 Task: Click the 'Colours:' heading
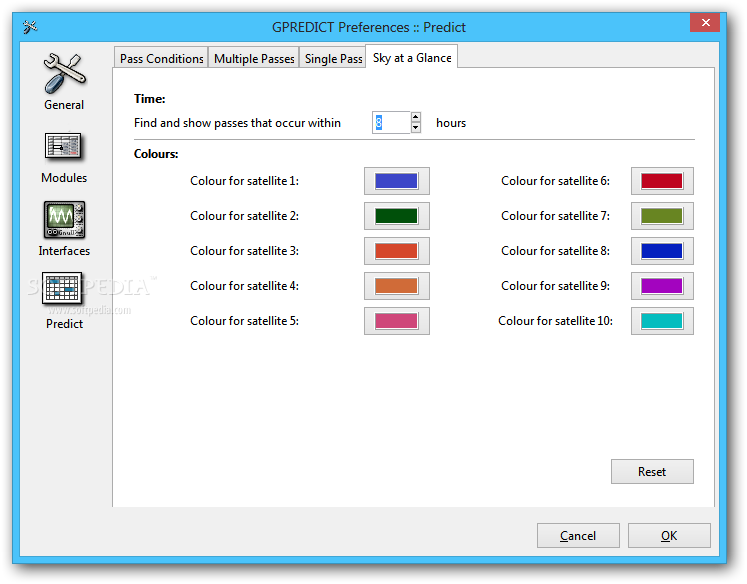click(x=156, y=154)
